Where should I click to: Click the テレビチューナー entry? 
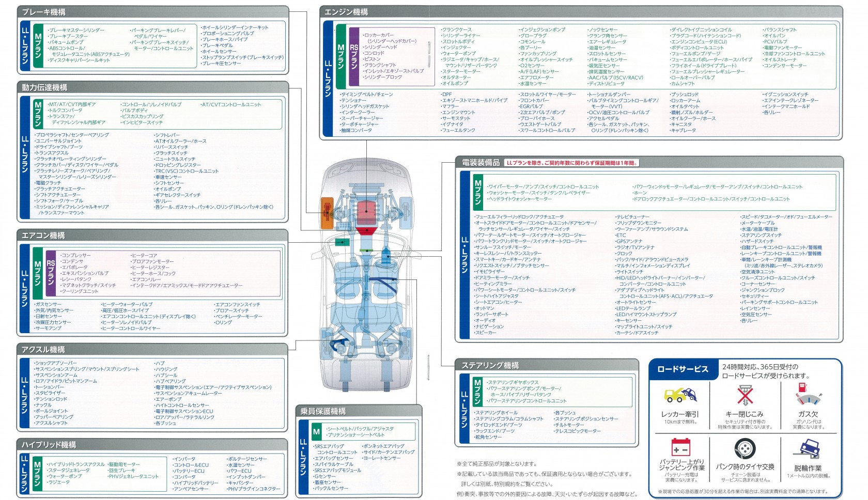coord(632,217)
